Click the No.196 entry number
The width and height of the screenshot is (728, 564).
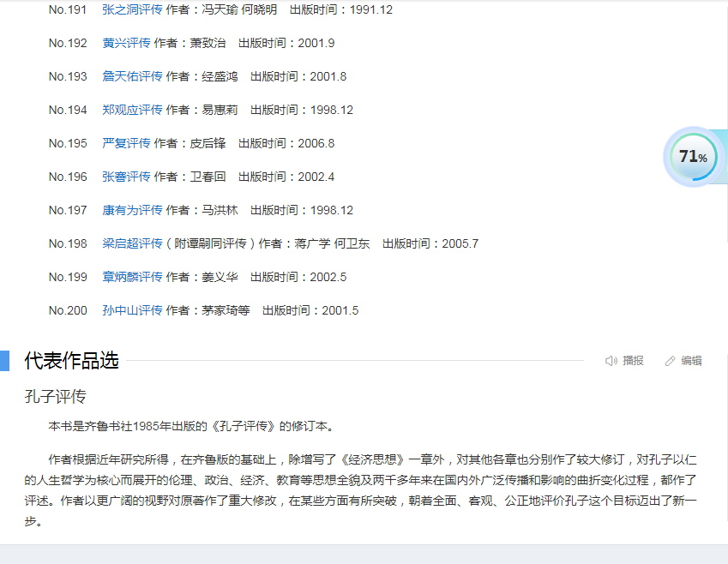point(68,177)
